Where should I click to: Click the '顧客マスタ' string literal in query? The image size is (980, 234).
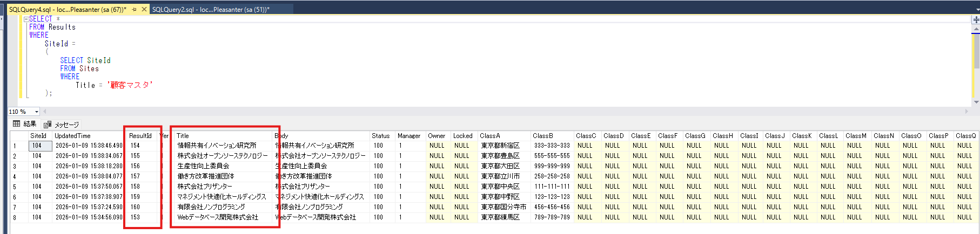pos(130,85)
